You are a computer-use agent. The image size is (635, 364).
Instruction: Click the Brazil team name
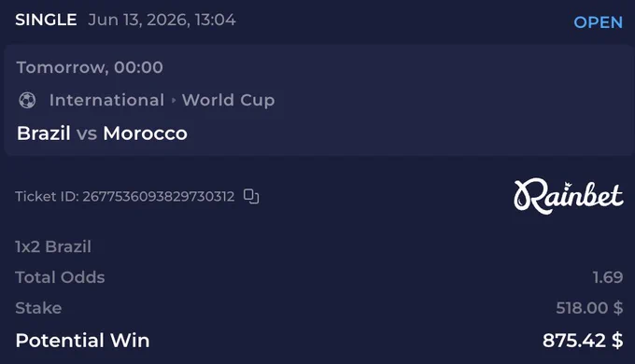(x=44, y=133)
